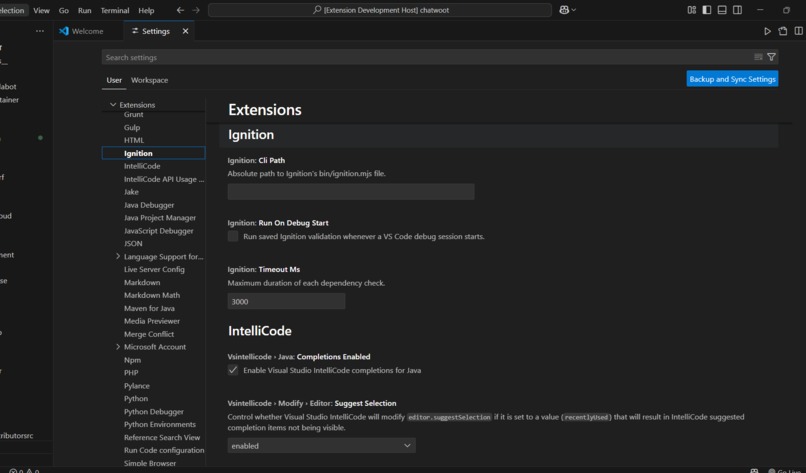Screen dimensions: 806x473
Task: Open the Customize Layout icon
Action: pyautogui.click(x=691, y=10)
